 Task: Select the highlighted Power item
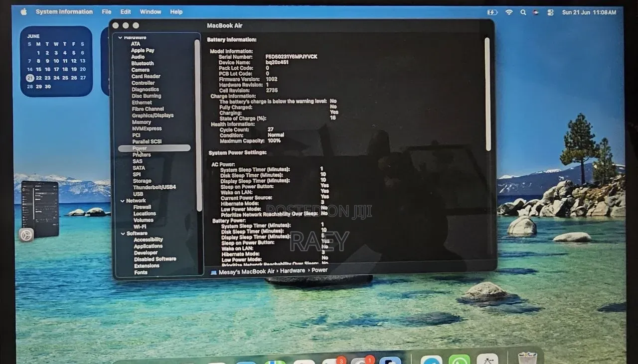[x=154, y=148]
